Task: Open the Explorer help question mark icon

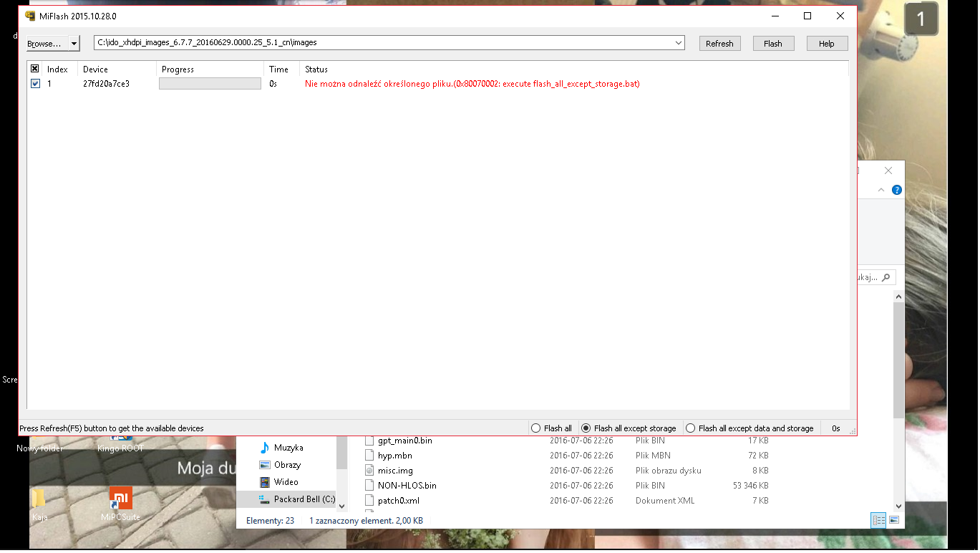Action: tap(897, 190)
